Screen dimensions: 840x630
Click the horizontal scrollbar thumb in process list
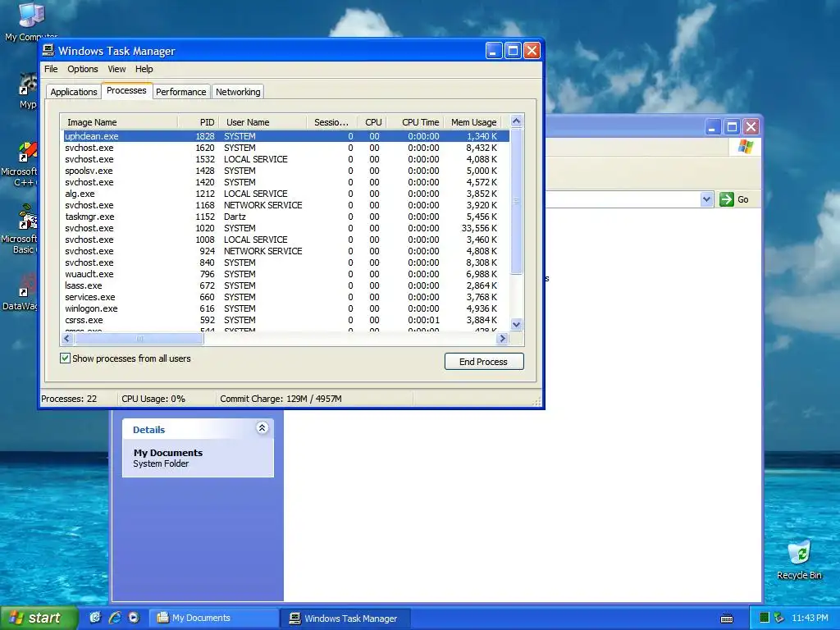pyautogui.click(x=139, y=339)
